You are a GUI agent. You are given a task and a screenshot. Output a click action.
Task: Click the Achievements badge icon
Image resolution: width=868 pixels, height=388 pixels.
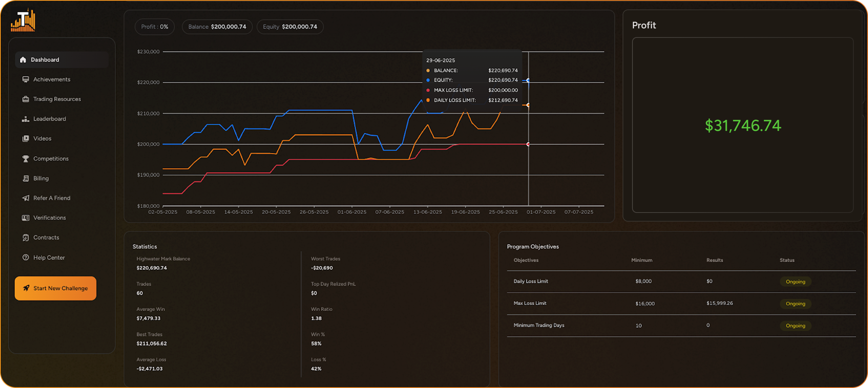(26, 79)
